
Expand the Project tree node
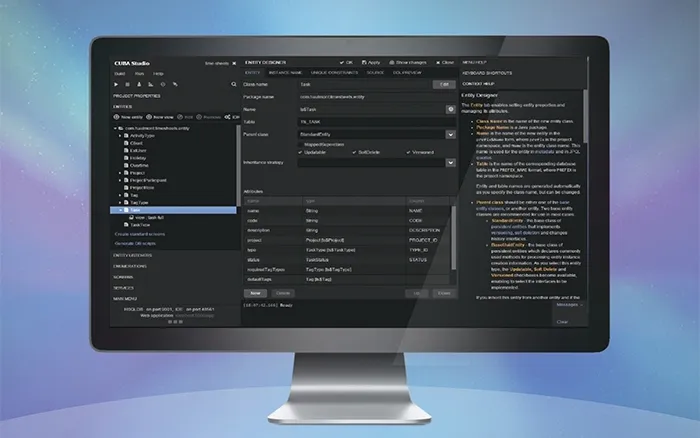coord(120,173)
